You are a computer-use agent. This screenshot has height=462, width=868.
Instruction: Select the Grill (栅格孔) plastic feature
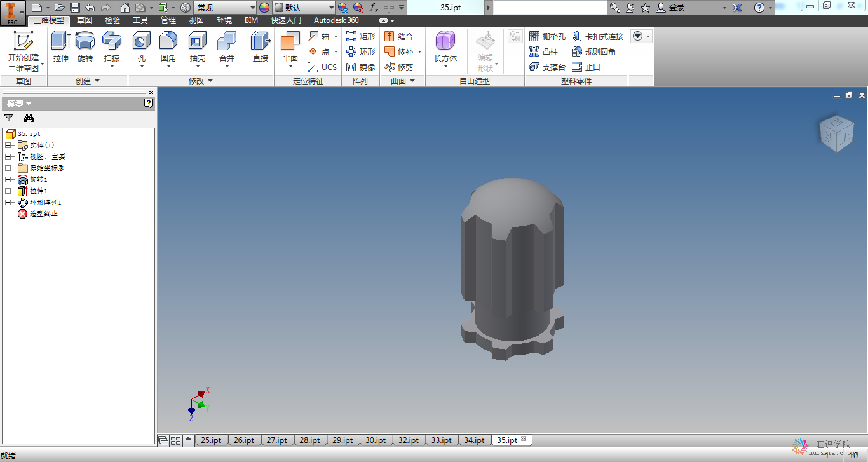[x=547, y=36]
